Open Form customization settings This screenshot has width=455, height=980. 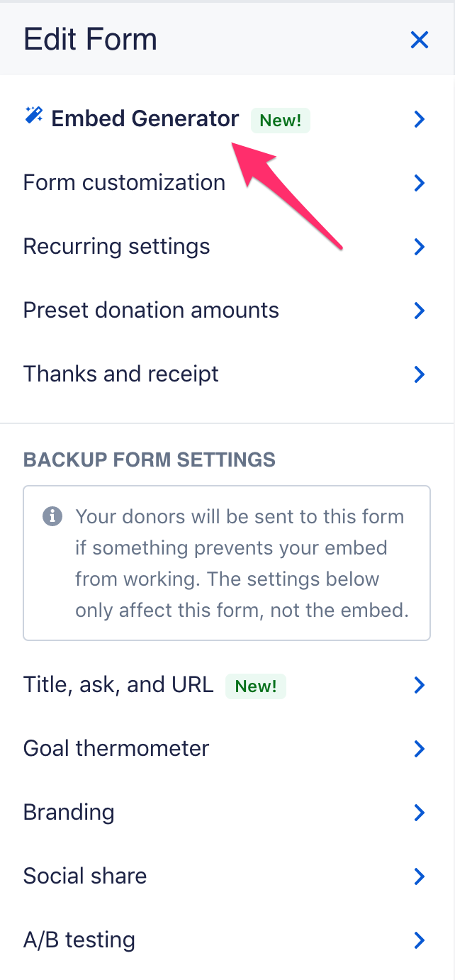227,183
